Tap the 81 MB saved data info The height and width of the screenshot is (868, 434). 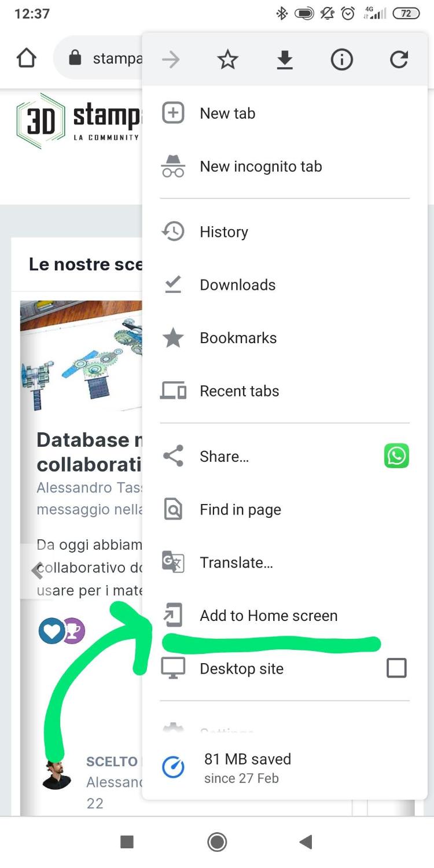click(x=247, y=767)
